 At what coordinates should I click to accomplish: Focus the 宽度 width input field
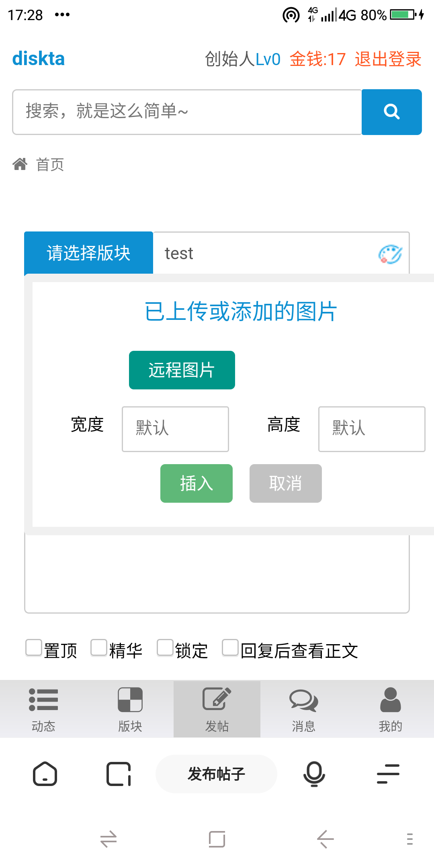[x=176, y=429]
